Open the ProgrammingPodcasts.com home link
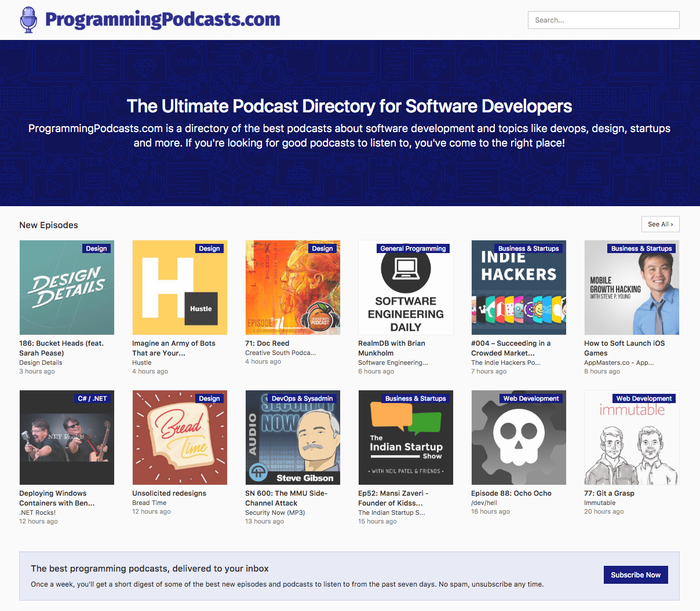 [162, 19]
